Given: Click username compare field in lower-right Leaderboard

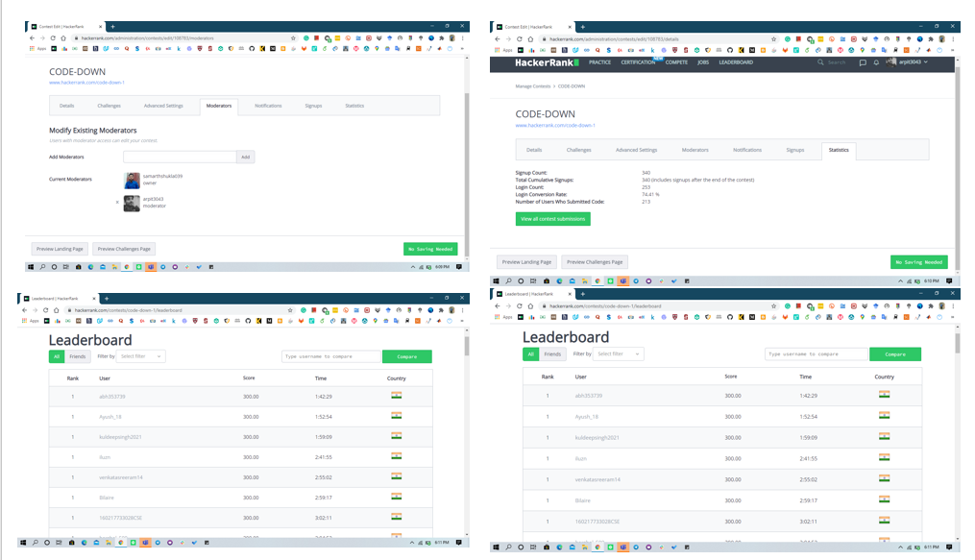Looking at the screenshot, I should coord(816,353).
